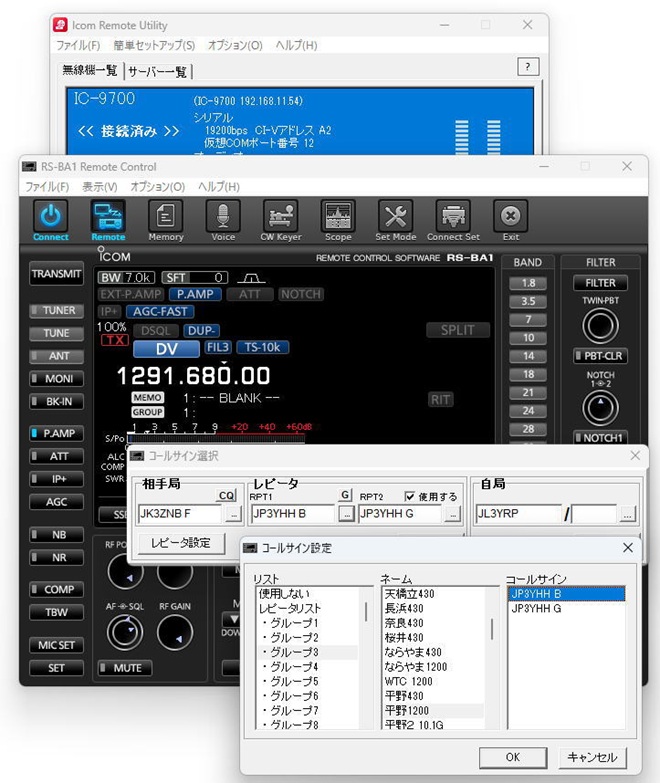Click the Voice microphone icon
This screenshot has height=783, width=660.
point(223,216)
